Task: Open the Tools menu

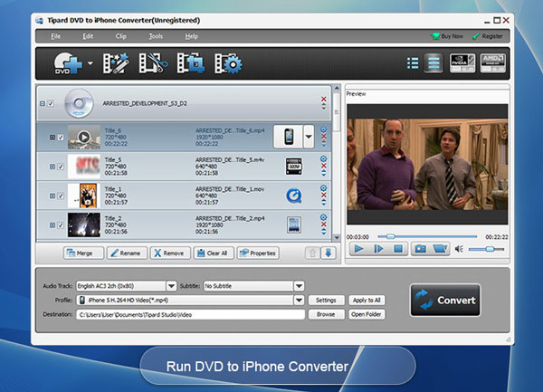Action: (156, 36)
